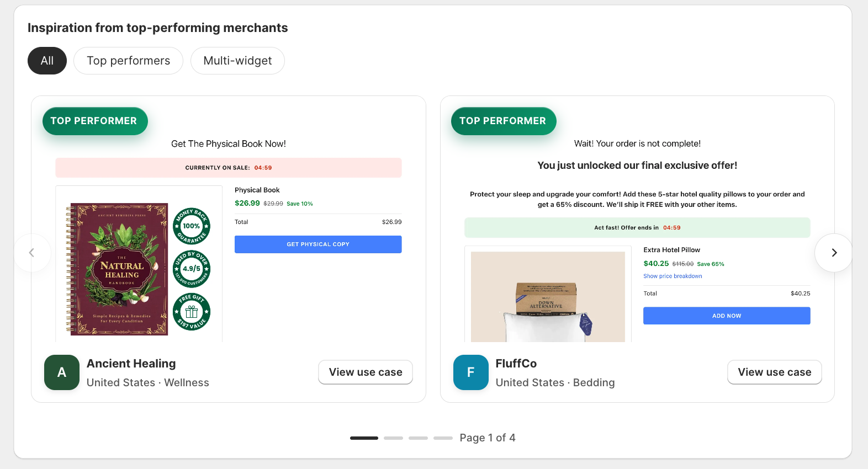Click the Money Back 100% guarantee badge
This screenshot has width=868, height=469.
click(192, 226)
